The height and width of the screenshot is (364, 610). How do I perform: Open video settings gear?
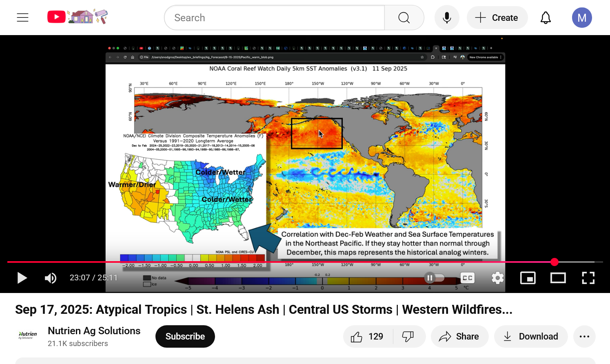click(x=497, y=278)
